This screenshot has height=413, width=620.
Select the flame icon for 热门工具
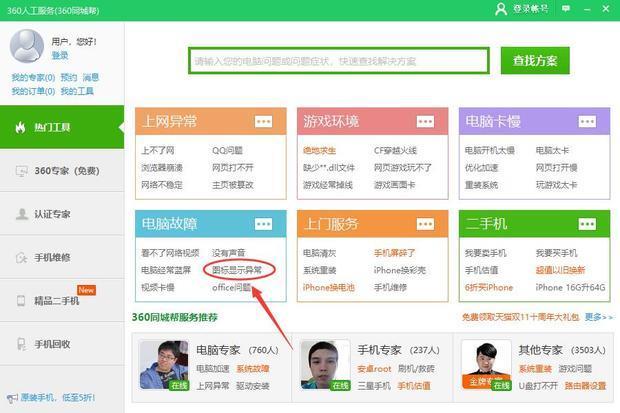[x=19, y=127]
